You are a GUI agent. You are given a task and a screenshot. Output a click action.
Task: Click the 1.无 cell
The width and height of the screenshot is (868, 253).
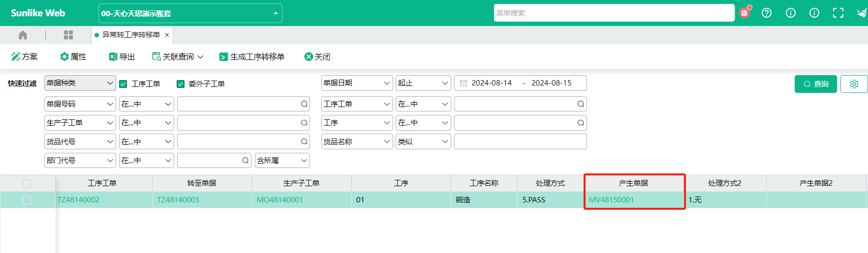(x=726, y=200)
